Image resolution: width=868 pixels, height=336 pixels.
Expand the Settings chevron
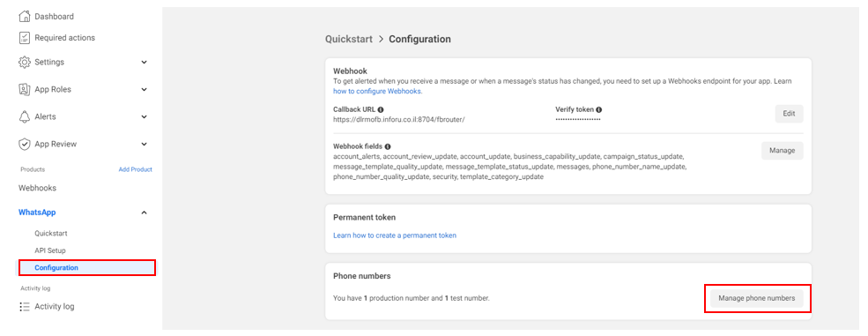click(144, 62)
